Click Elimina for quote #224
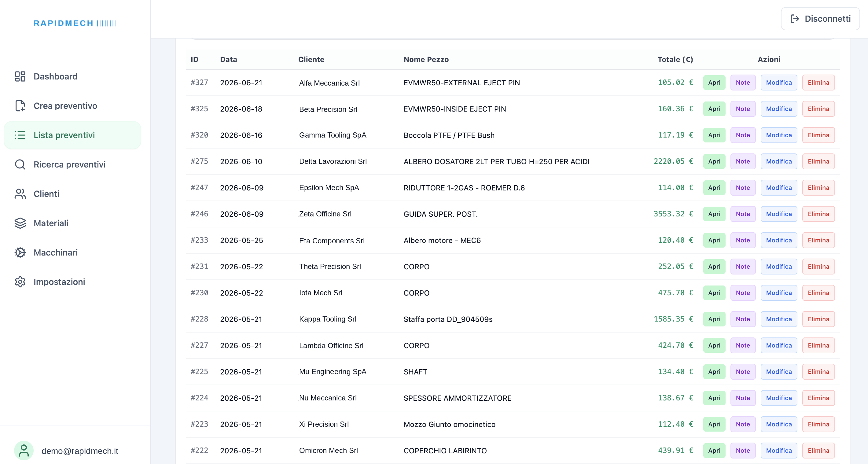The width and height of the screenshot is (868, 464). pos(818,398)
